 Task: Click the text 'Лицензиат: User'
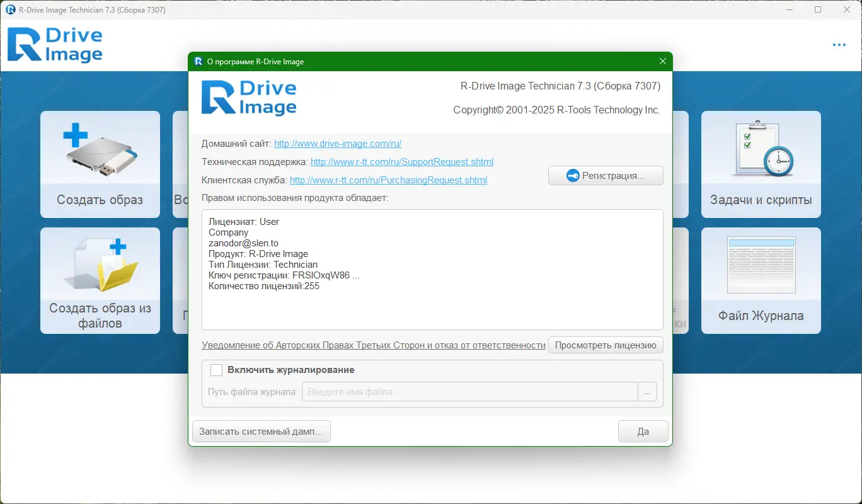point(244,222)
